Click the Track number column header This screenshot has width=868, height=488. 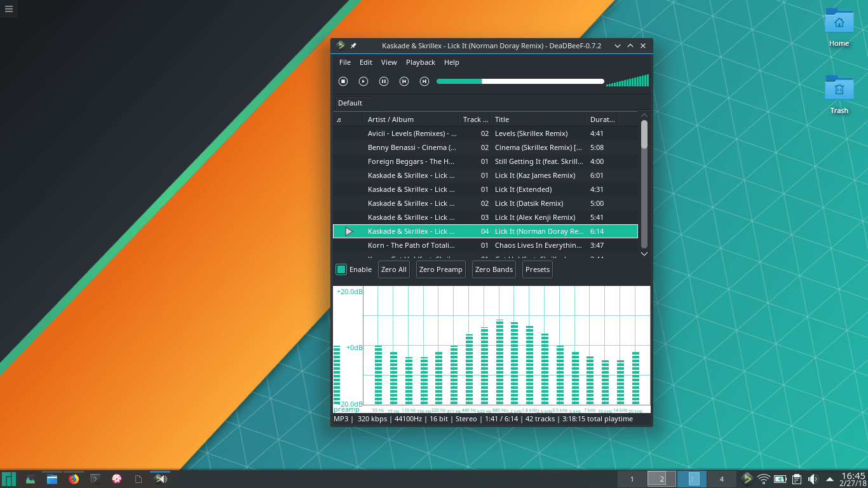(x=475, y=119)
